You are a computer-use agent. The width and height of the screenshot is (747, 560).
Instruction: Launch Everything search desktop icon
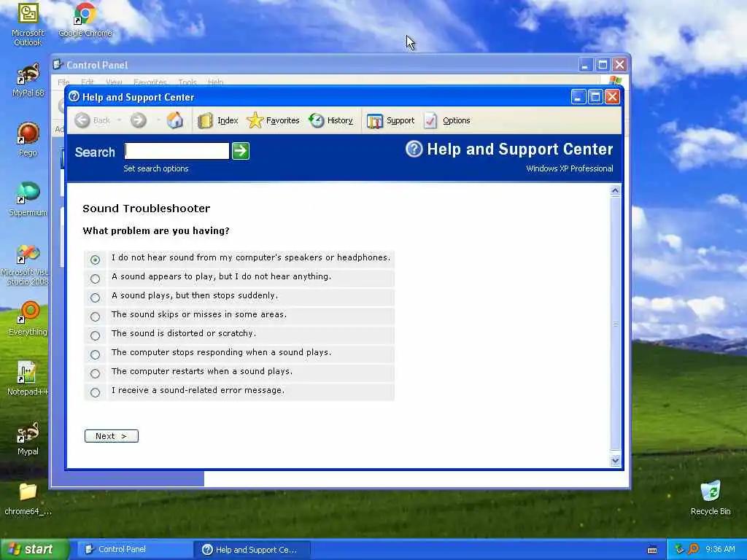[28, 319]
